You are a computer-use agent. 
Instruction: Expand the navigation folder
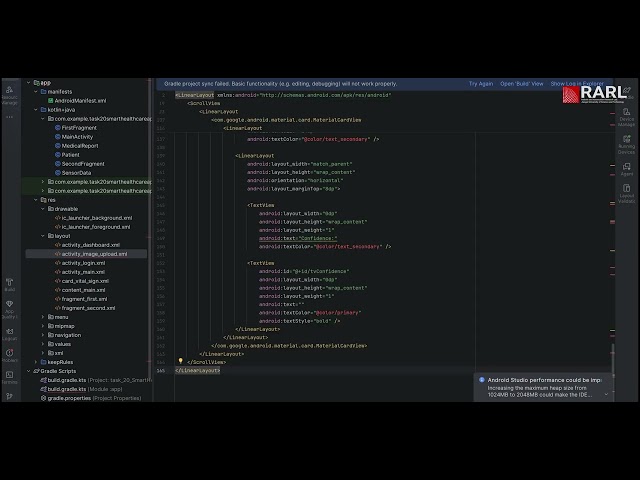(x=43, y=335)
